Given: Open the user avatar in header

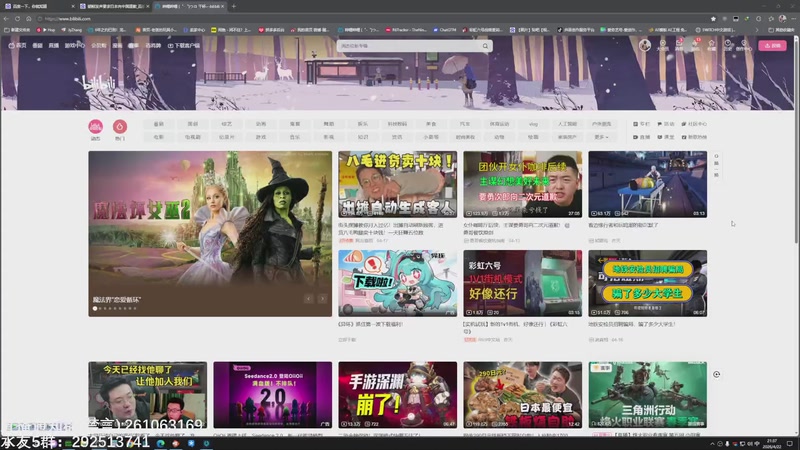Looking at the screenshot, I should [645, 45].
